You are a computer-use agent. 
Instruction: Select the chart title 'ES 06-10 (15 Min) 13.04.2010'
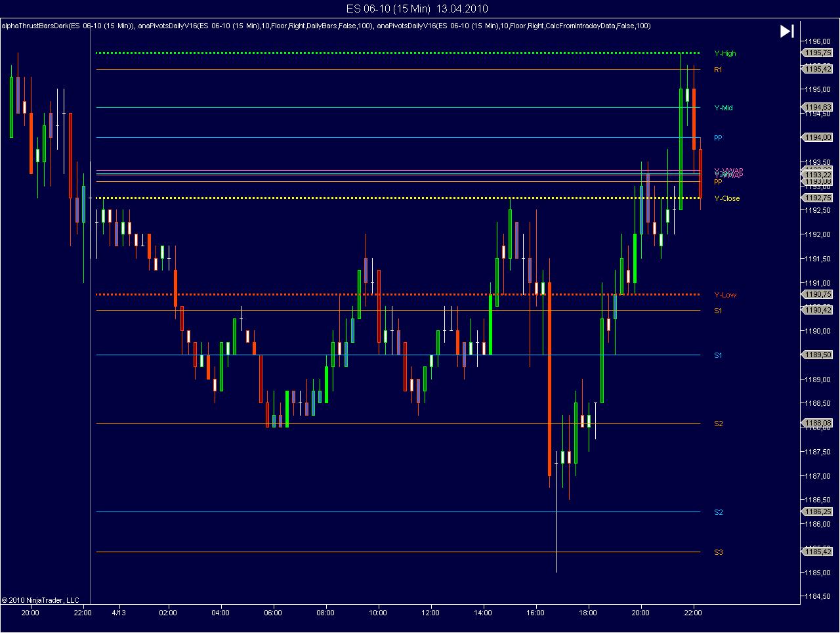point(417,9)
